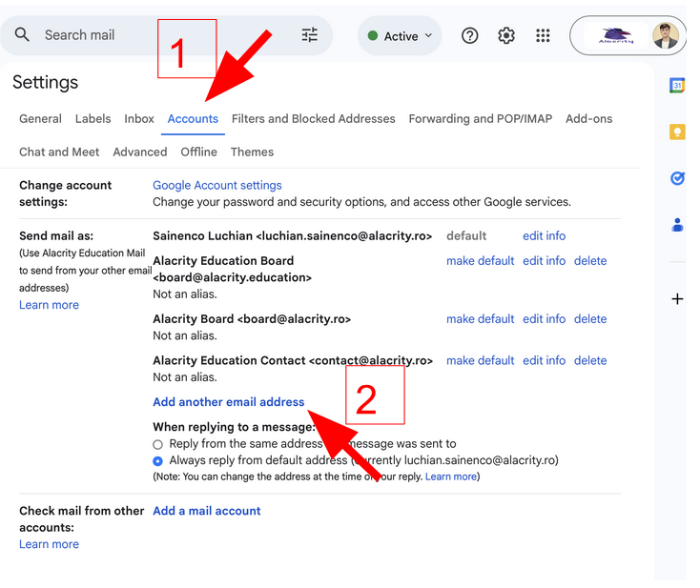700x588 pixels.
Task: Open Learn more in reply note
Action: tap(451, 476)
